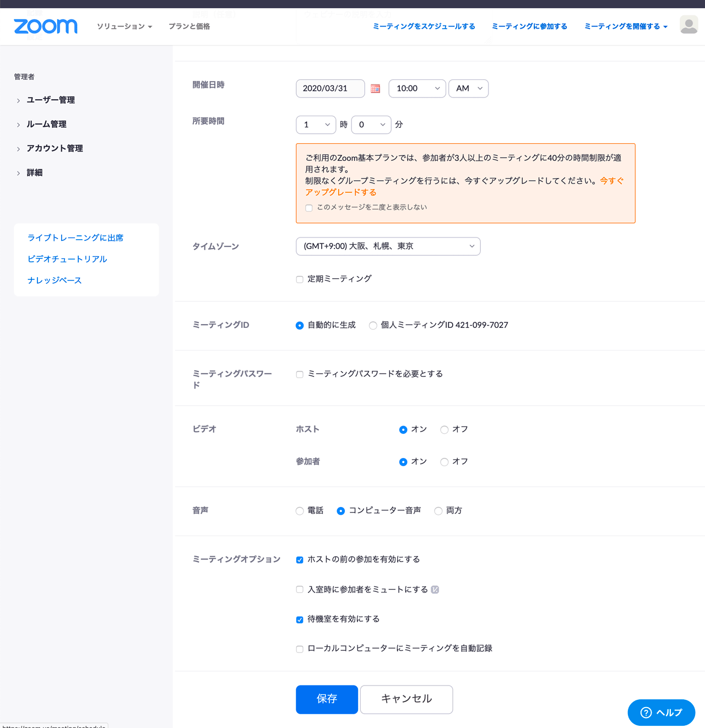Screen dimensions: 705x728
Task: Set host video to オフ
Action: tap(444, 430)
